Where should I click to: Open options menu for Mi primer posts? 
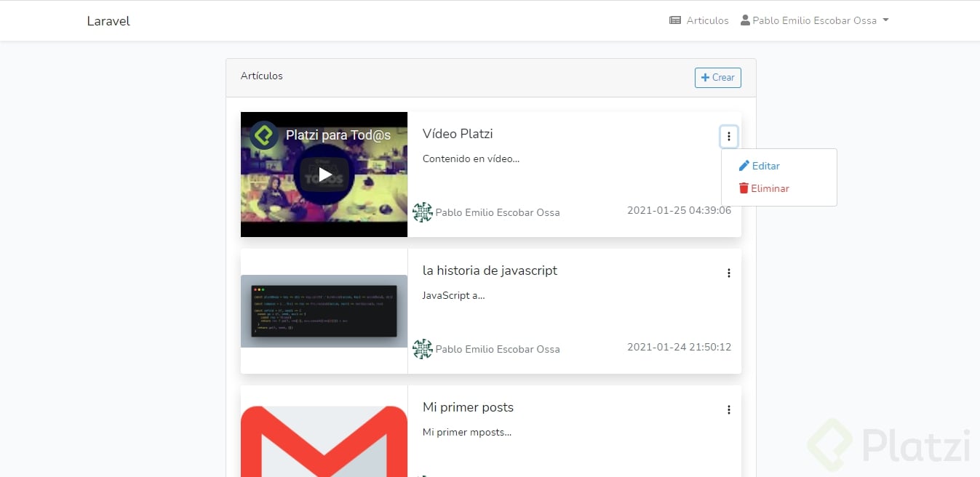coord(729,410)
